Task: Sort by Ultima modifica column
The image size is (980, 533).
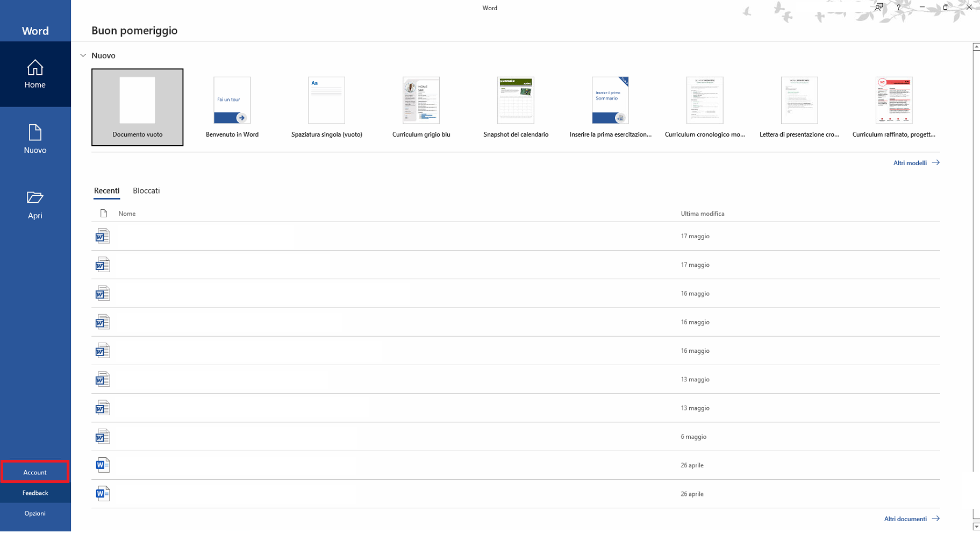Action: tap(702, 214)
